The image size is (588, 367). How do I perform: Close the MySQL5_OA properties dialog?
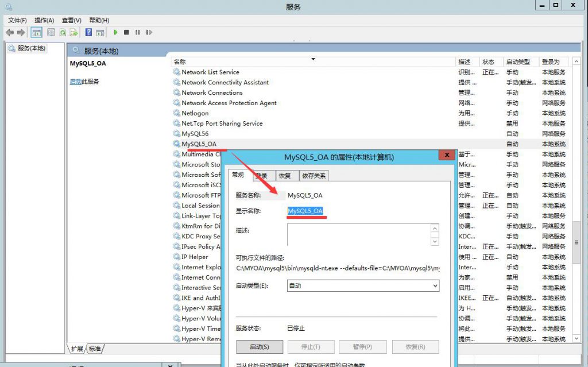tap(447, 154)
